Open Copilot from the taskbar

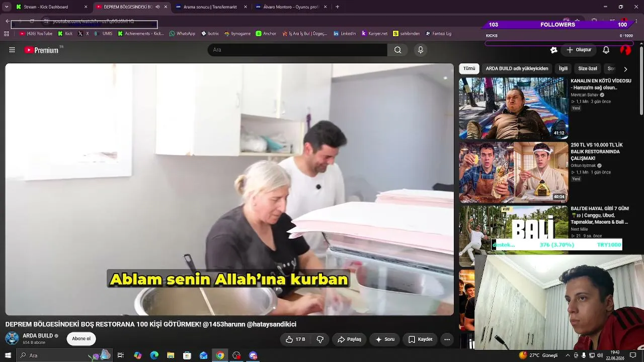click(138, 355)
